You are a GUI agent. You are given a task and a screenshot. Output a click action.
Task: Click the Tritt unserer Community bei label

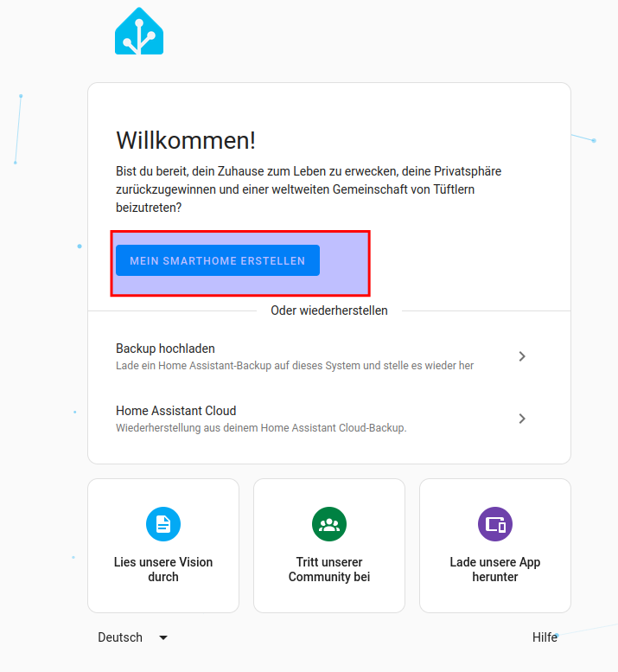pyautogui.click(x=329, y=569)
